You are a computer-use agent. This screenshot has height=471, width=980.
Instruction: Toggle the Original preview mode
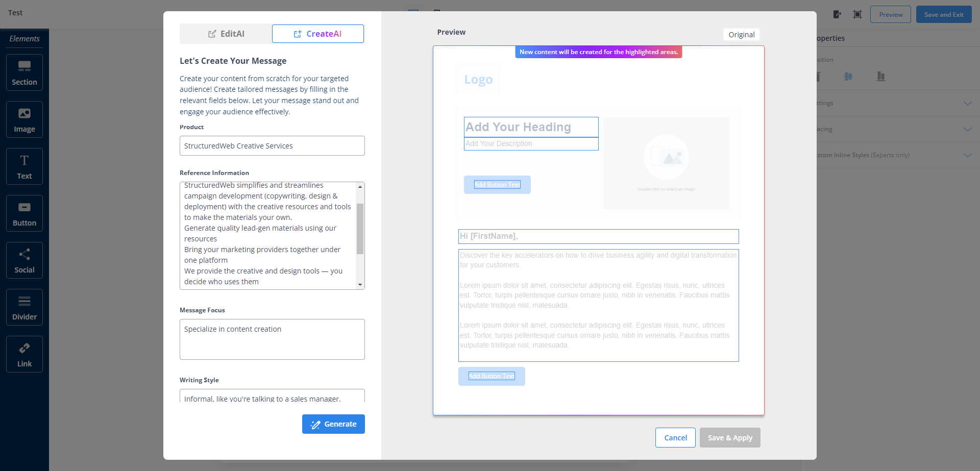[x=741, y=34]
